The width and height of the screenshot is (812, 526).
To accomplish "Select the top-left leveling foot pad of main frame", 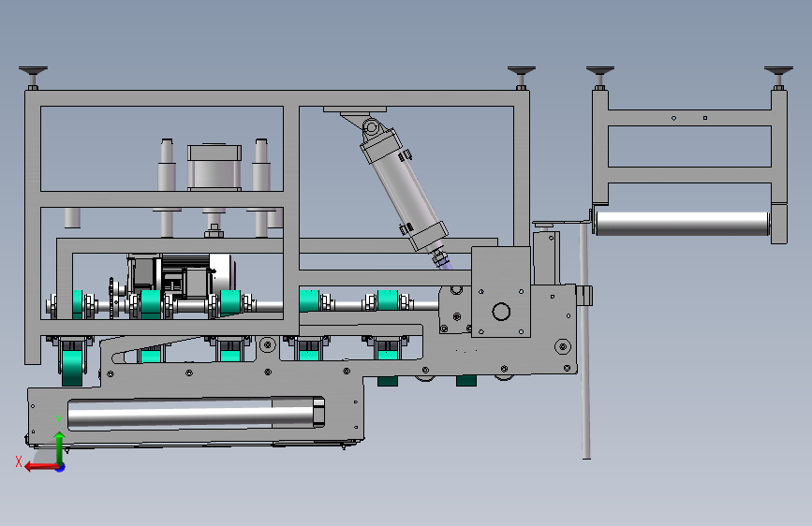I will [33, 70].
